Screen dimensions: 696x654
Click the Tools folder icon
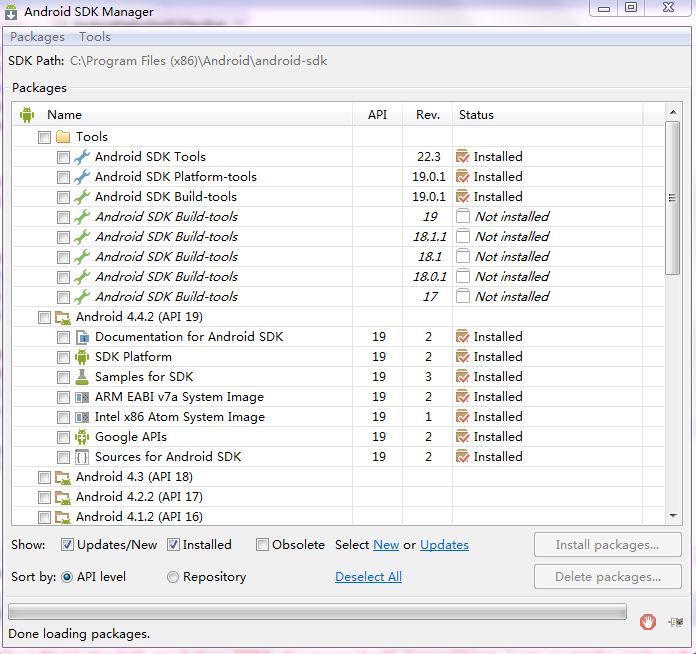[x=63, y=137]
